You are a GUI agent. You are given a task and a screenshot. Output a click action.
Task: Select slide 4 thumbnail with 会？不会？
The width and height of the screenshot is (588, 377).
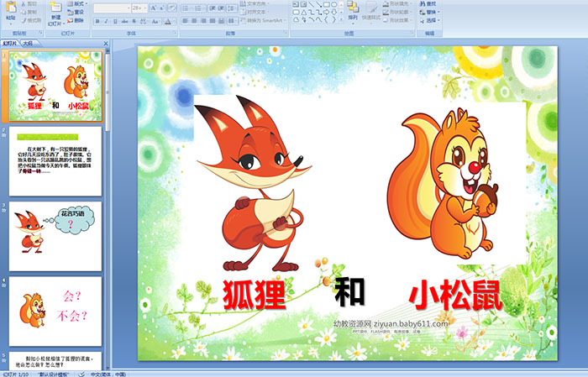55,312
